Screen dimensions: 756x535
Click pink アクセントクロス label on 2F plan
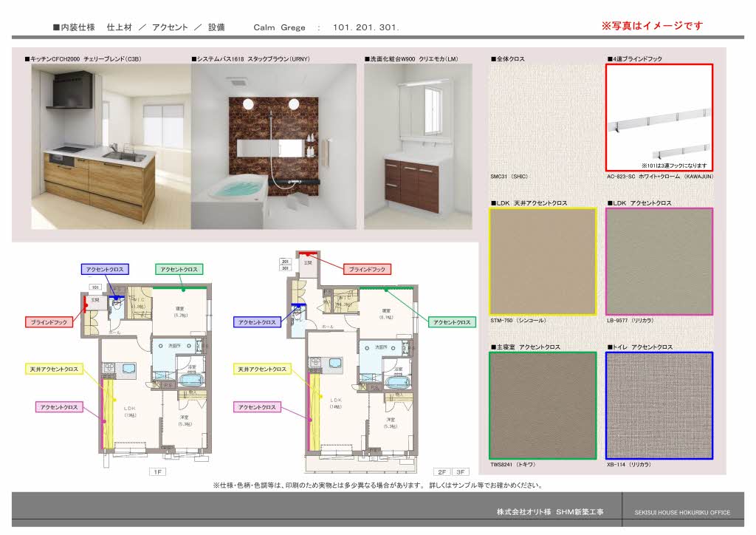[258, 407]
